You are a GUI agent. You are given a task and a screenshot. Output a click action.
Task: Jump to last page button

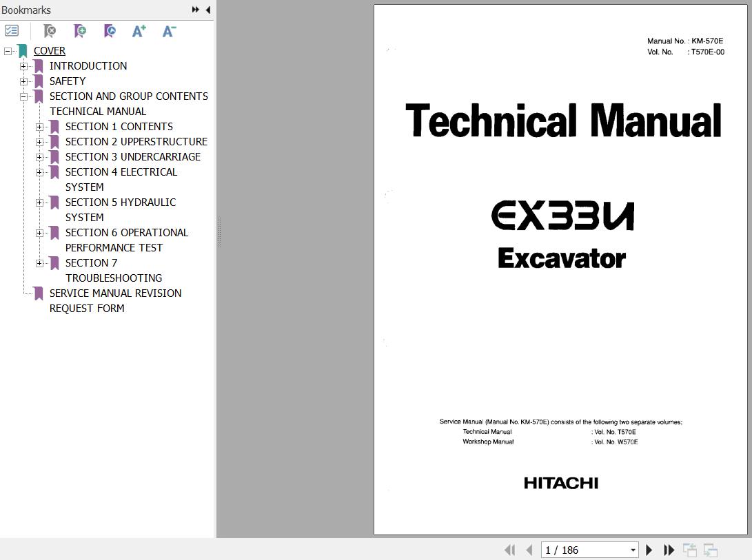pos(669,550)
